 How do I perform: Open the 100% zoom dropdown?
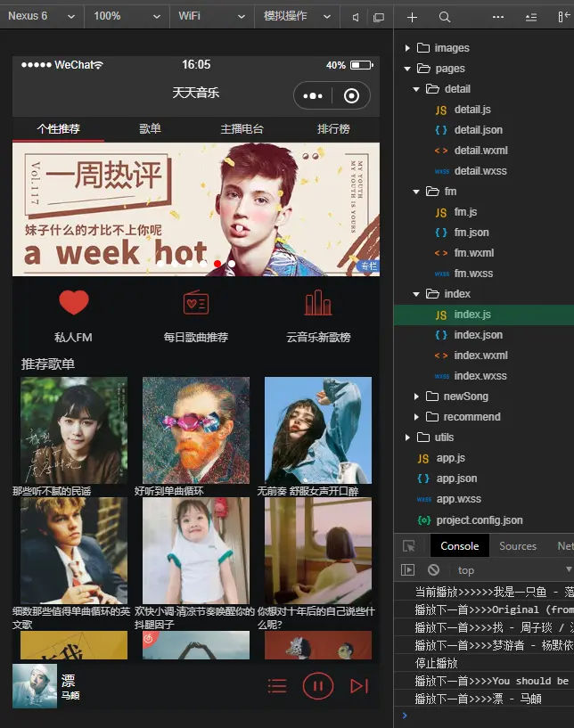click(127, 16)
